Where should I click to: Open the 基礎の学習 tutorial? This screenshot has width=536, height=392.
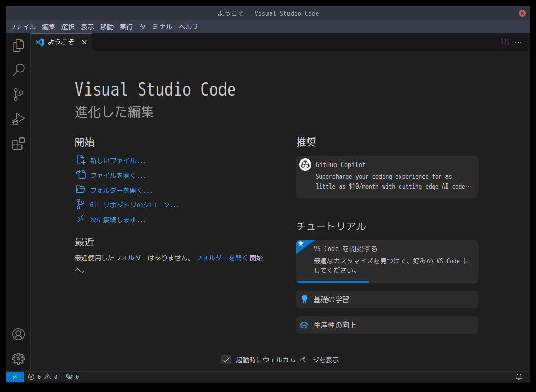(387, 299)
